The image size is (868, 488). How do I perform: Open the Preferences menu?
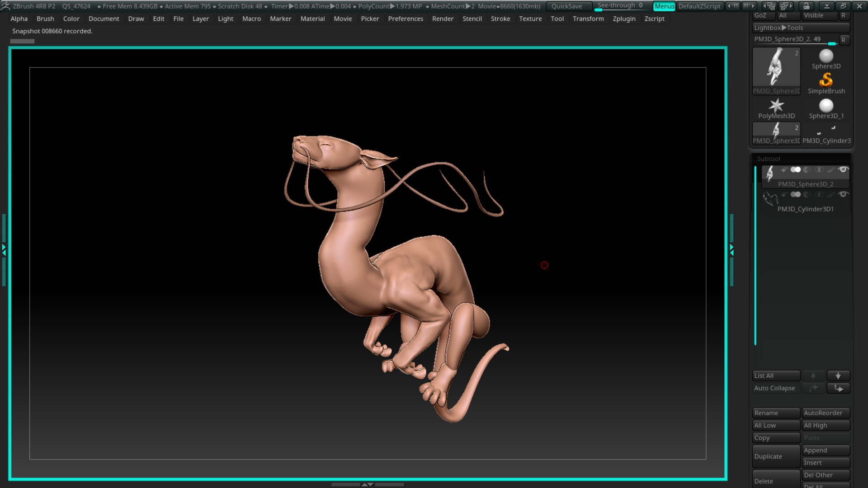pos(406,19)
